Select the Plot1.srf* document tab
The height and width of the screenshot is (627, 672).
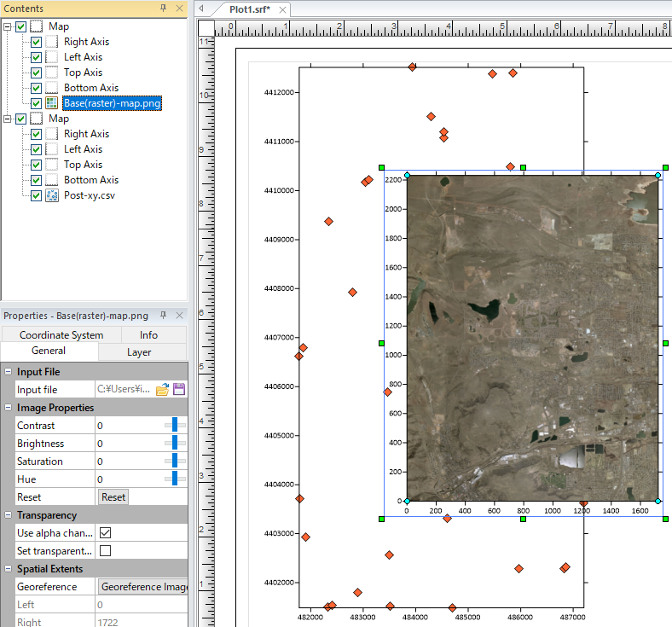coord(250,9)
